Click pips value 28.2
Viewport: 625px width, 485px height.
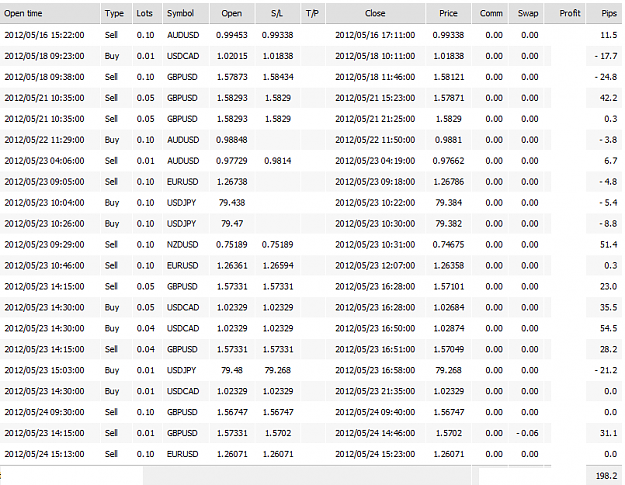[608, 350]
